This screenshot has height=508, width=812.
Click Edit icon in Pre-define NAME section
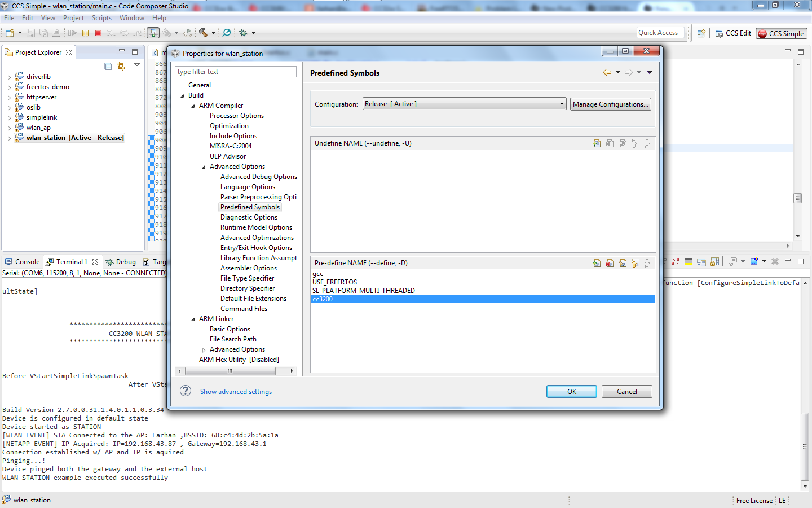click(623, 263)
